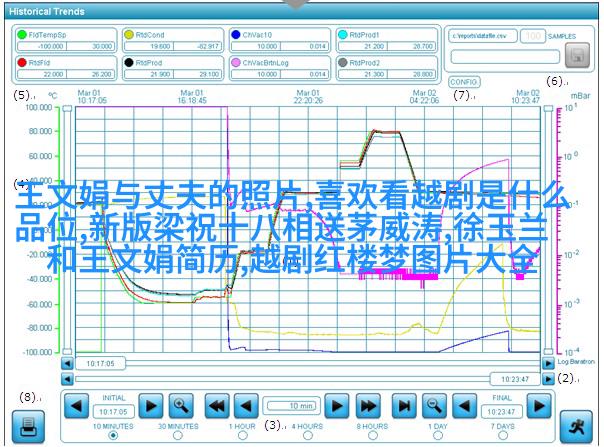Toggle the RtdCond yellow trace
The image size is (604, 447).
129,35
